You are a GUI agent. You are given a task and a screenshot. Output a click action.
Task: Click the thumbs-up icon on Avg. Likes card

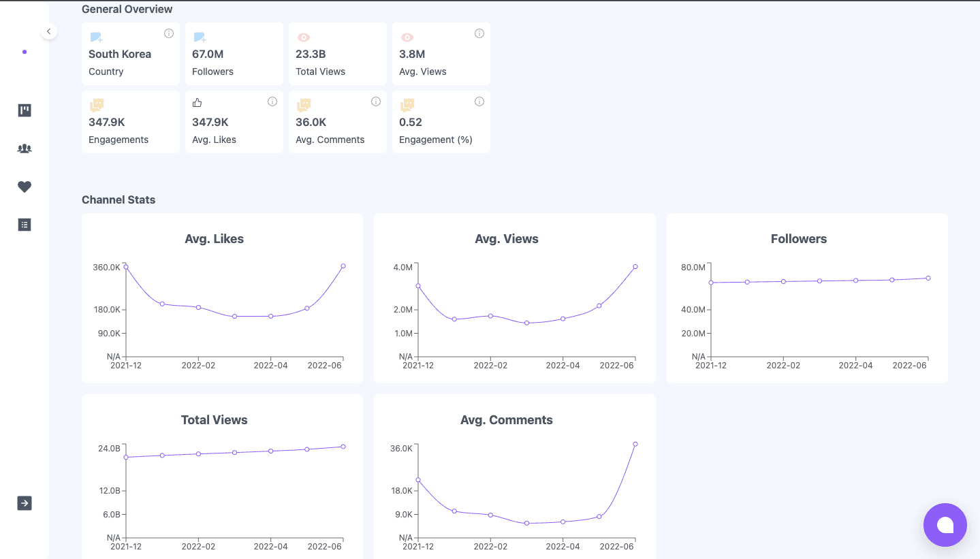tap(197, 103)
